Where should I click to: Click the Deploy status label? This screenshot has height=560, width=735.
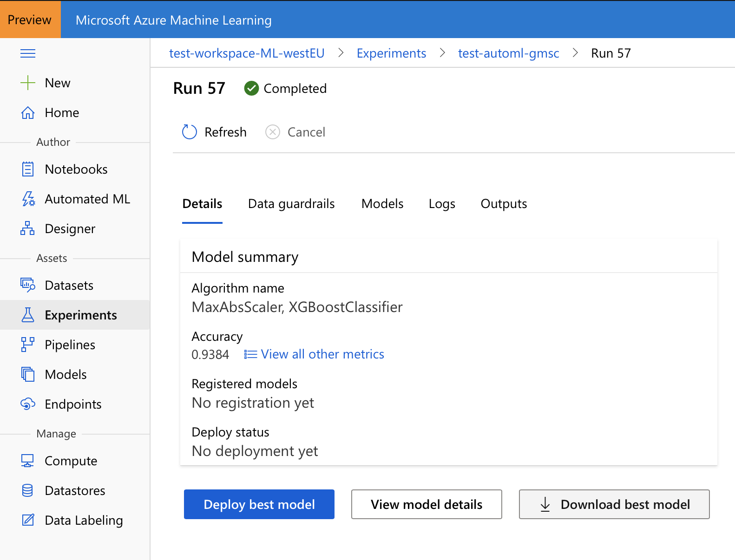tap(230, 432)
